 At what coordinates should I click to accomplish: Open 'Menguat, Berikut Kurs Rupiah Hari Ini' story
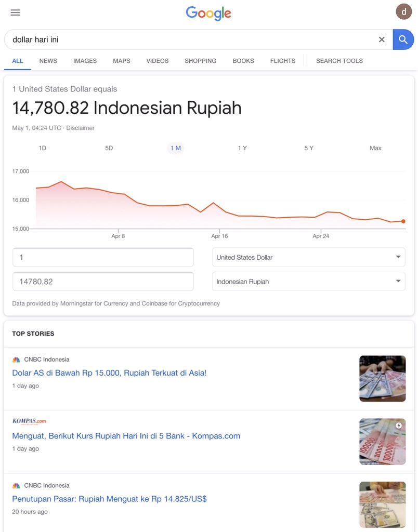pos(126,436)
